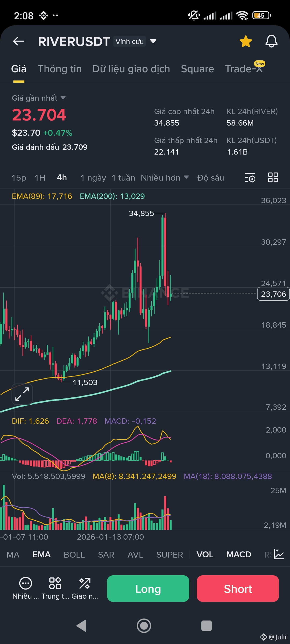
Task: Open chart settings icon beside Độ sâu
Action: point(250,178)
